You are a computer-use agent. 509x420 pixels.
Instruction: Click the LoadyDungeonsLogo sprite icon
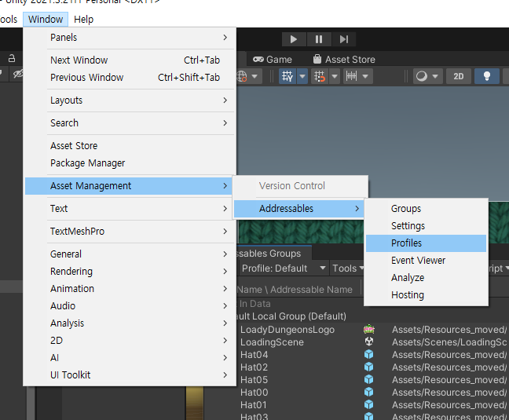pyautogui.click(x=368, y=330)
